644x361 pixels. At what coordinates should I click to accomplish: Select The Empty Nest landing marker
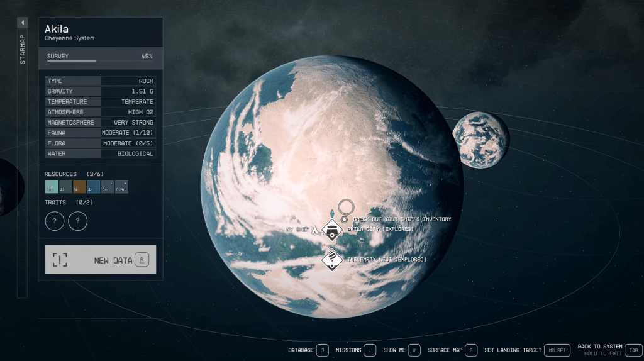pos(332,260)
